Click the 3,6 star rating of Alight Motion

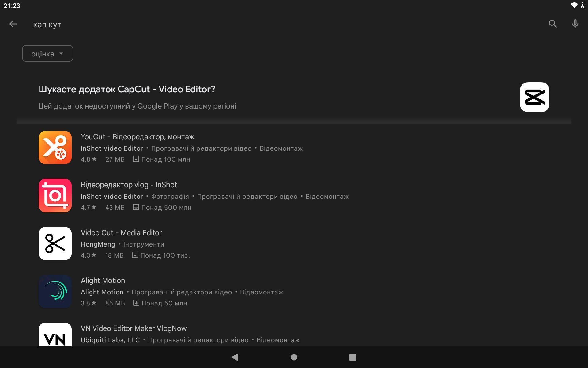click(89, 303)
